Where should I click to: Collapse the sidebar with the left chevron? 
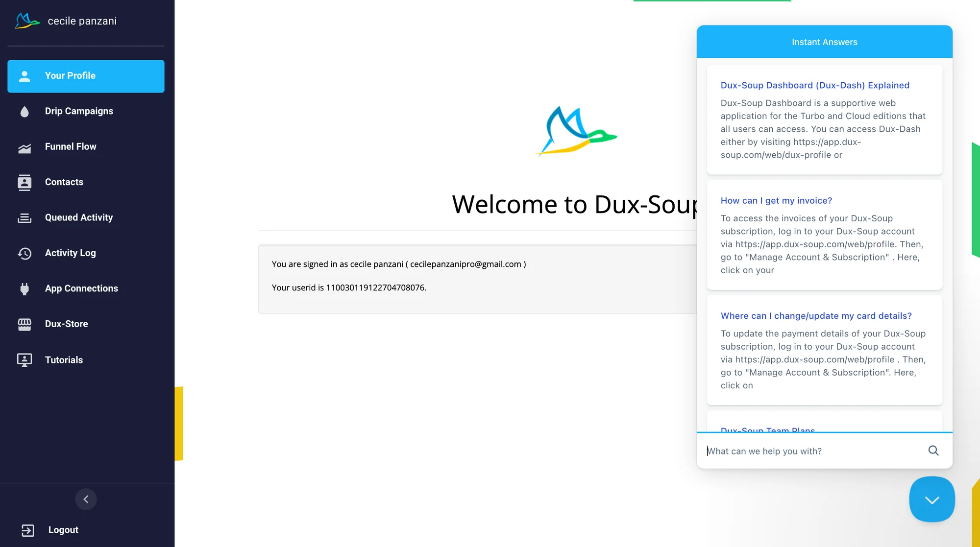pyautogui.click(x=86, y=499)
